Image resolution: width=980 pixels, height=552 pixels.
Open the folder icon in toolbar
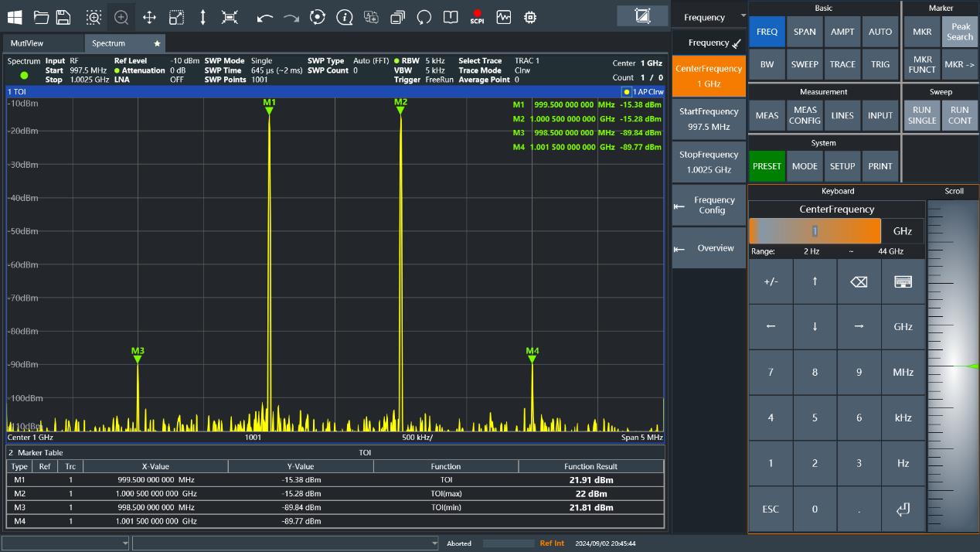pos(41,17)
